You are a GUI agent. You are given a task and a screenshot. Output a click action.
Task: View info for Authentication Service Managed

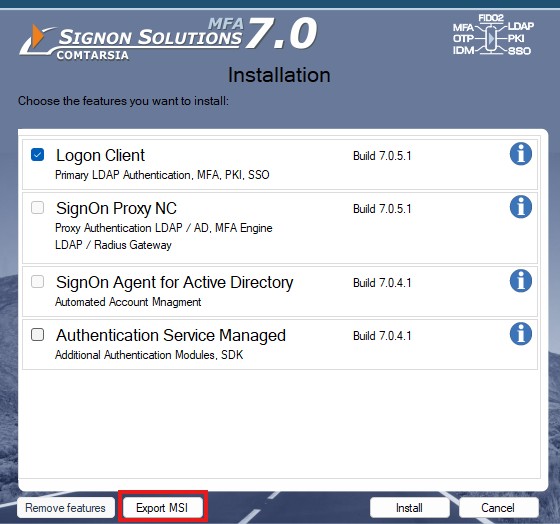click(x=520, y=334)
